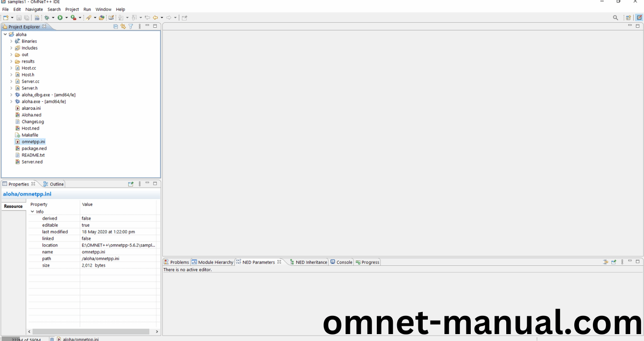Expand the results folder

coord(11,61)
